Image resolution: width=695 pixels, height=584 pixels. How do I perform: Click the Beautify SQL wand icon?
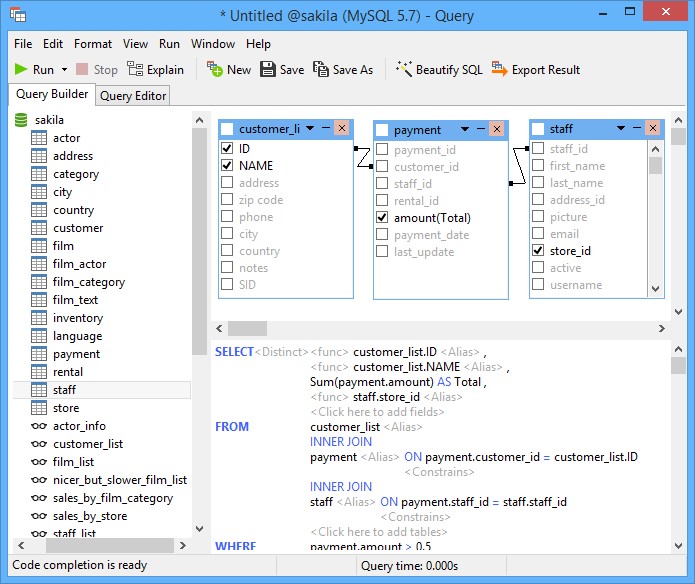click(404, 70)
